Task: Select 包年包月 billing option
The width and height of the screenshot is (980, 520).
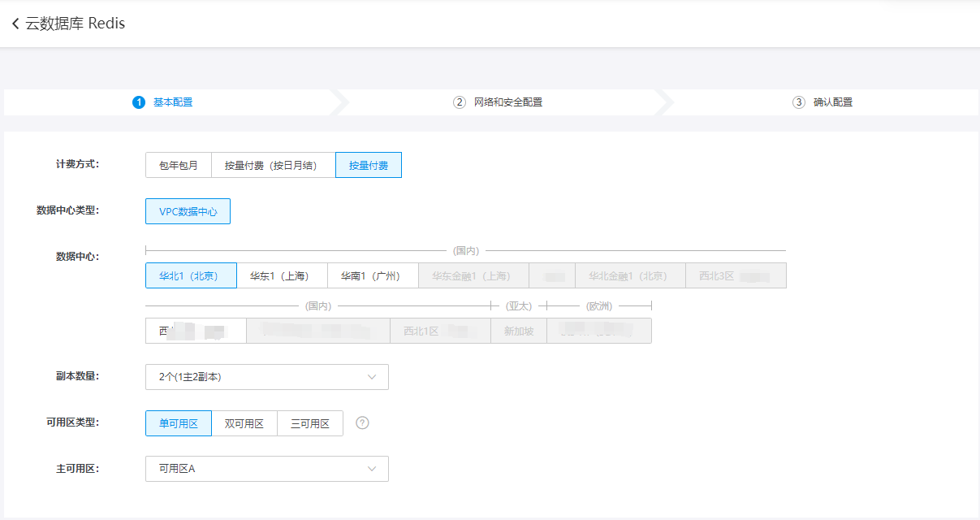Action: (179, 165)
